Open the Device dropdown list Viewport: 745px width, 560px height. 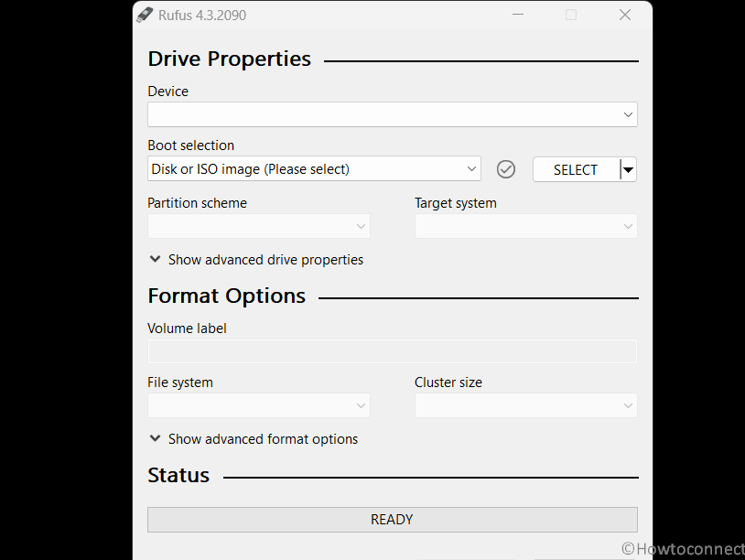click(x=392, y=114)
